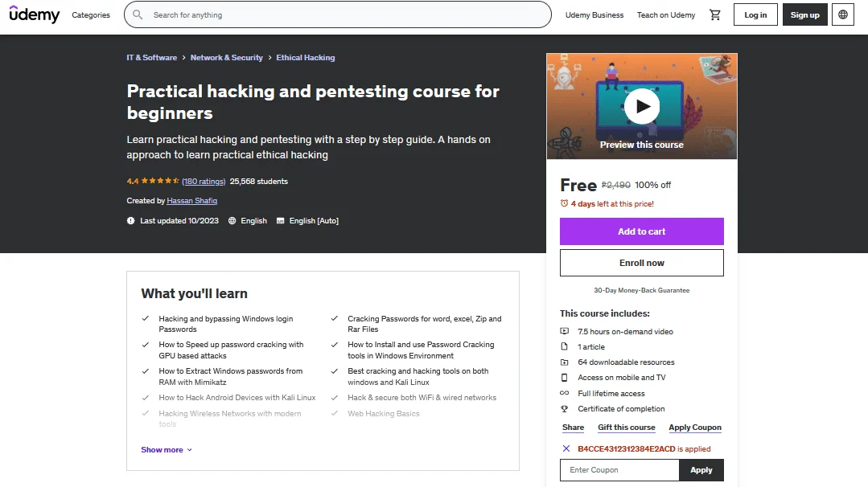Click the Last updated alert badge icon

[130, 220]
